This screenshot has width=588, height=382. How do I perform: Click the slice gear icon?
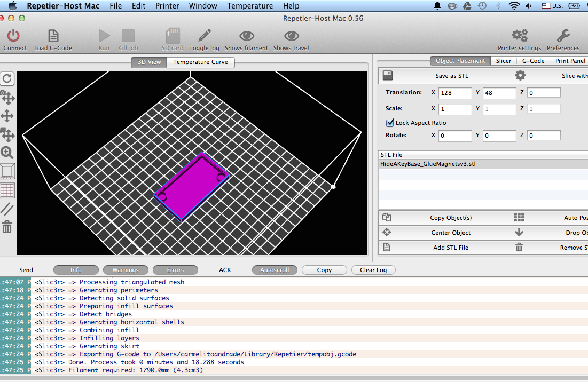coord(520,75)
